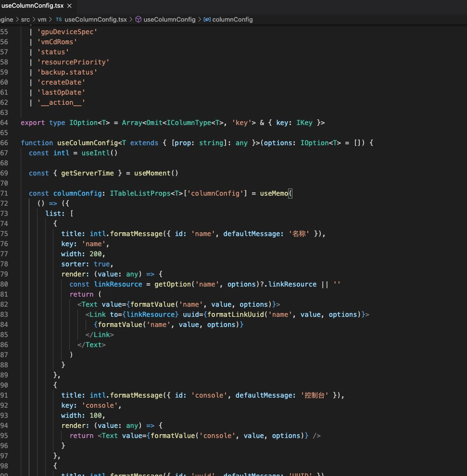Click the cube symbol icon in breadcrumbs
Image resolution: width=467 pixels, height=476 pixels.
pos(138,20)
